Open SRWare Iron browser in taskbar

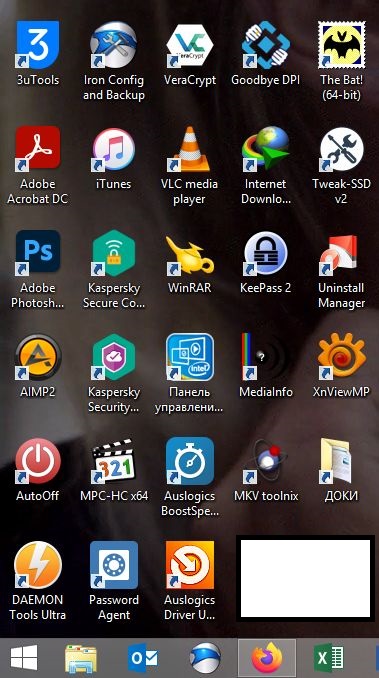205,659
